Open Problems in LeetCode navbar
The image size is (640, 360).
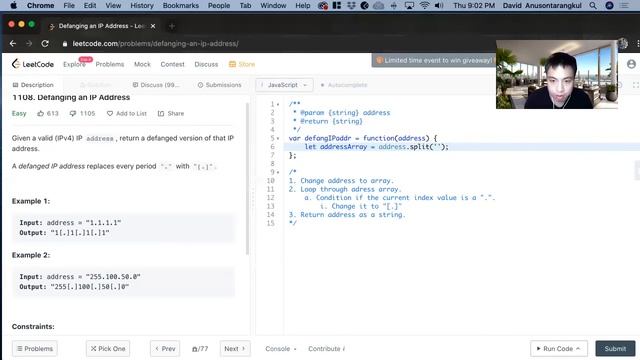[110, 64]
